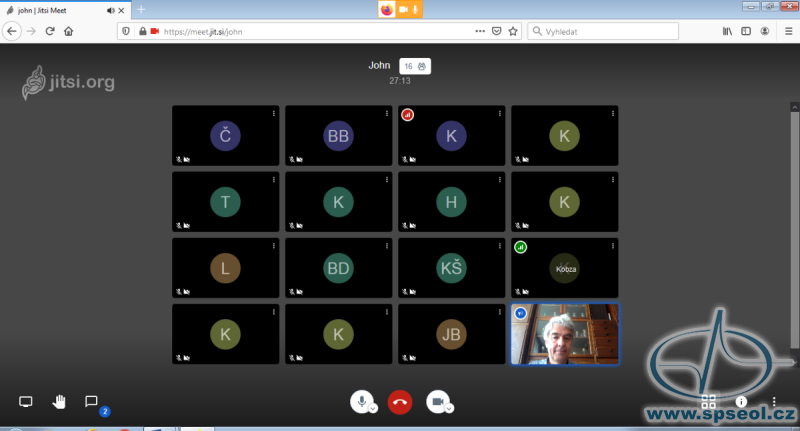Select the Kobza participant tile
Screen dimensions: 800x431
(x=565, y=268)
